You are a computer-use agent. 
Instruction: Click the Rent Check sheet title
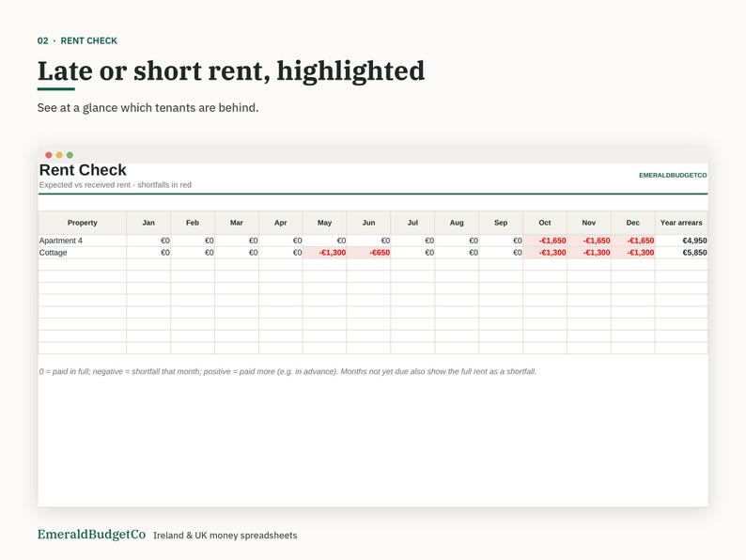(x=83, y=170)
